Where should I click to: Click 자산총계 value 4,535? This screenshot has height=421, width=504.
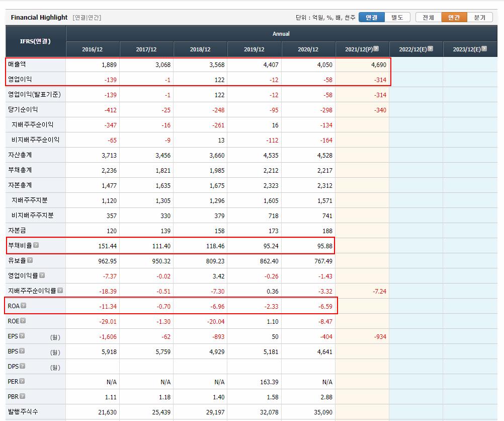(271, 156)
